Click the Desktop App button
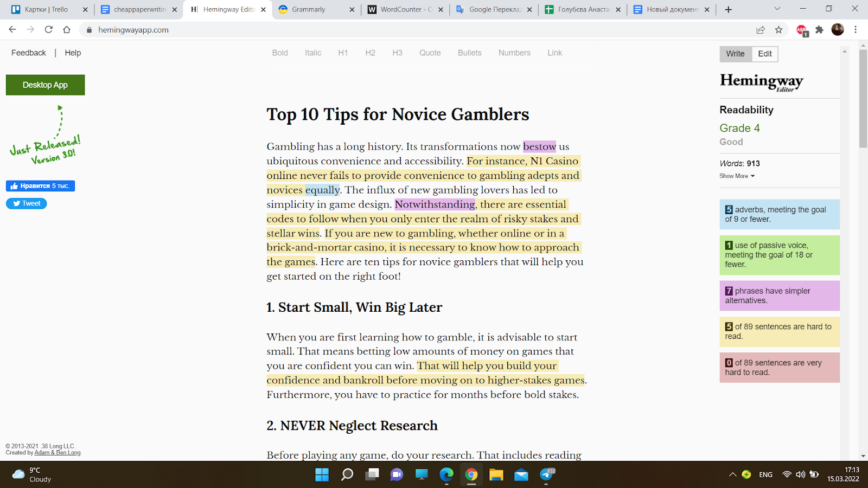The width and height of the screenshot is (868, 488). point(46,85)
